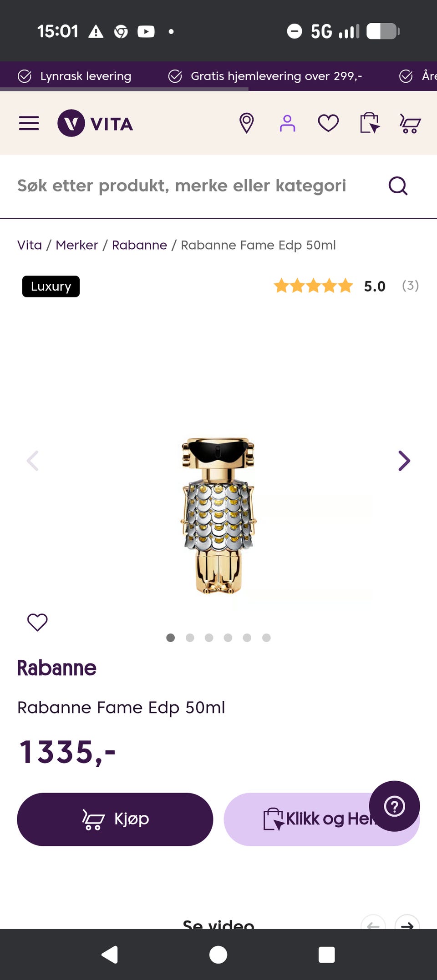Go to Rabanne breadcrumb link

[x=139, y=245]
